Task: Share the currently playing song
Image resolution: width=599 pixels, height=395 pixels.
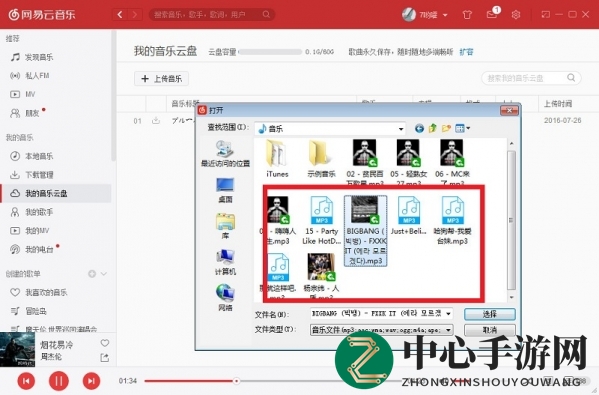Action: click(x=105, y=358)
